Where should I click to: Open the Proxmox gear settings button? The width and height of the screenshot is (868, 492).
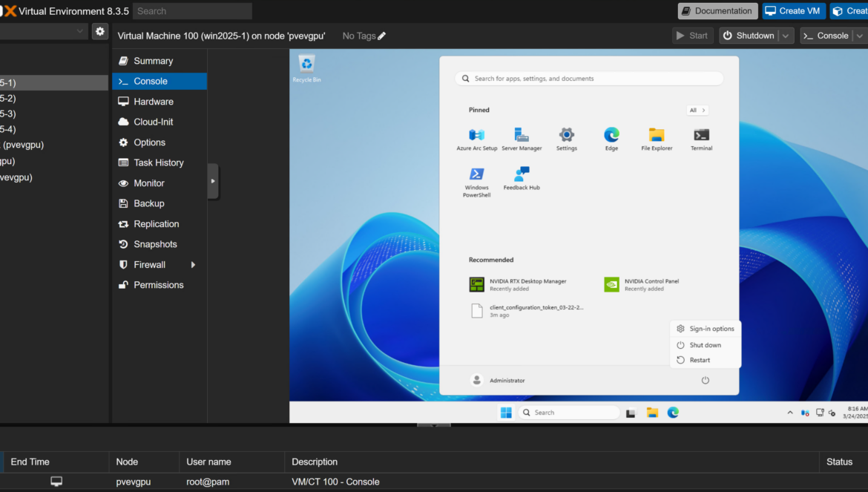point(99,32)
